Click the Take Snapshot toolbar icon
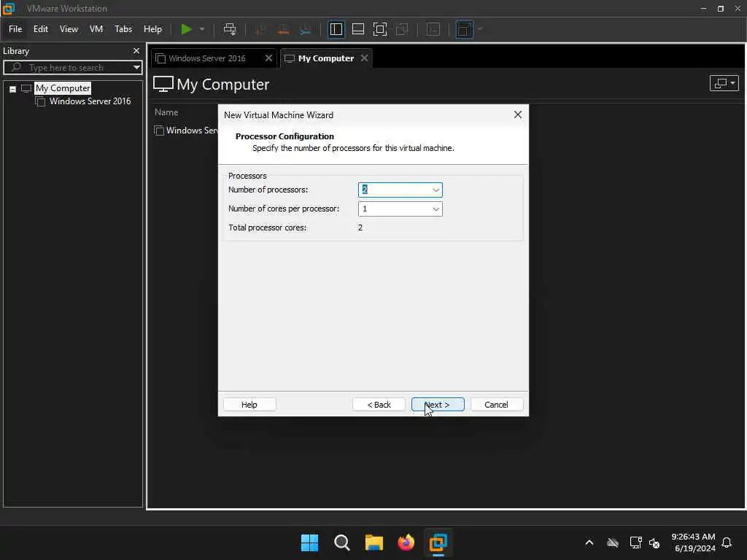This screenshot has width=747, height=560. [x=260, y=29]
